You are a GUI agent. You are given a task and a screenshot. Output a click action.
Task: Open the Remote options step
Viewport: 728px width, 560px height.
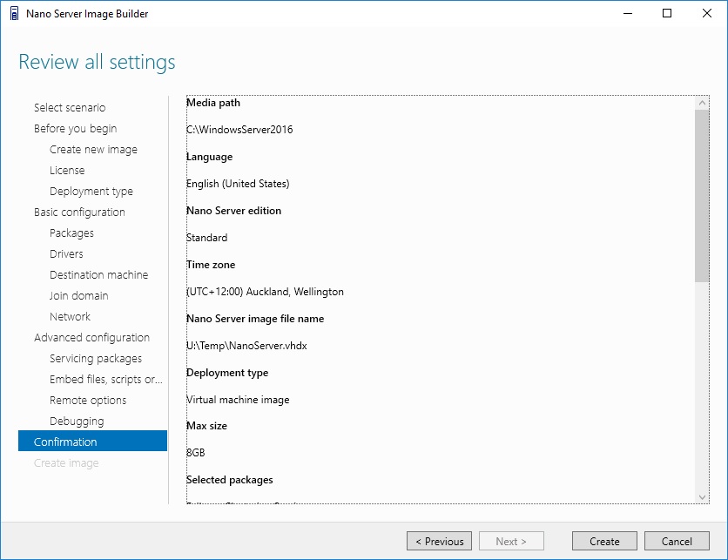pyautogui.click(x=88, y=401)
